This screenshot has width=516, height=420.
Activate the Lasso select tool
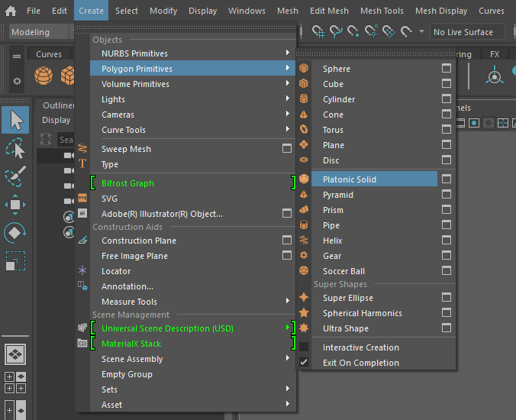tap(15, 148)
